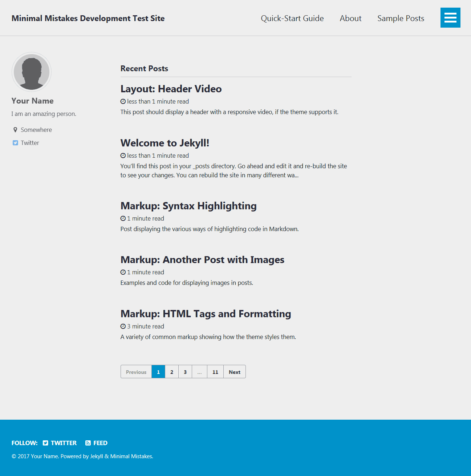Go to the About page
Screen dimensions: 471x476
350,18
